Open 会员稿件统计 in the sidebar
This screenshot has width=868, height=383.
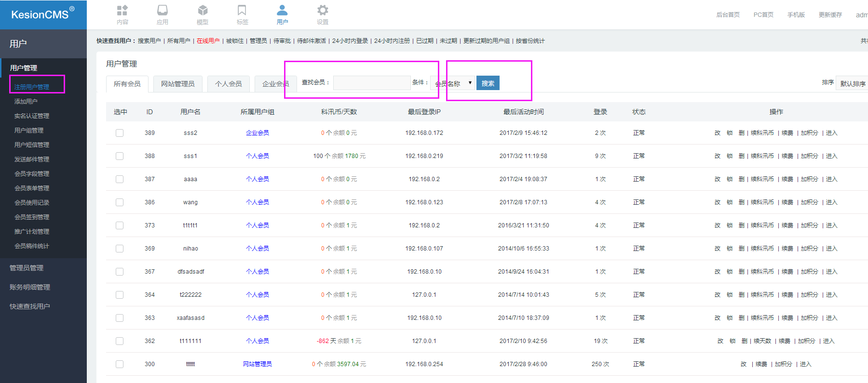coord(32,246)
